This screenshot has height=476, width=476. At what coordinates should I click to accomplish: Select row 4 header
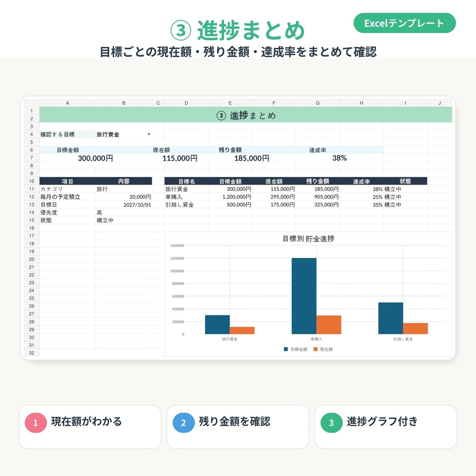pos(32,134)
